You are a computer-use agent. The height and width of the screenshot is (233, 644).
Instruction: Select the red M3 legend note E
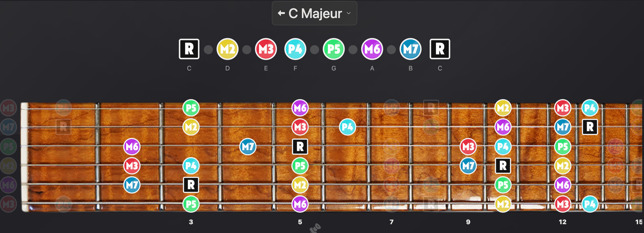[x=266, y=49]
